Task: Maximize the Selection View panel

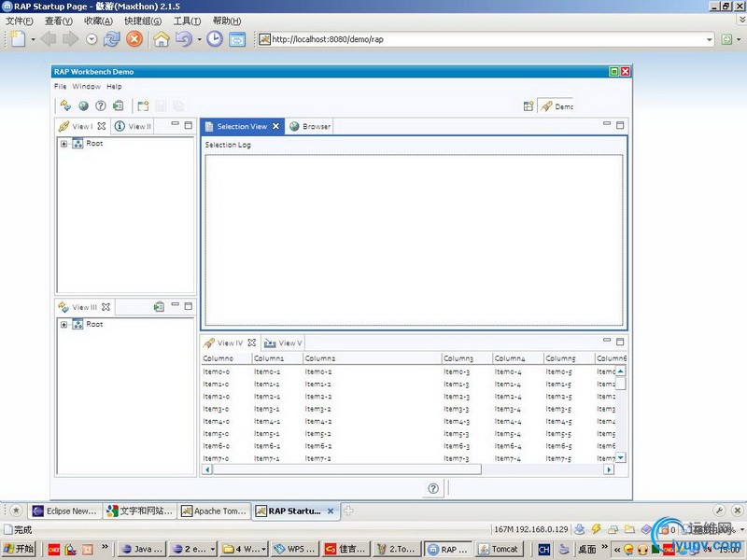Action: (620, 125)
